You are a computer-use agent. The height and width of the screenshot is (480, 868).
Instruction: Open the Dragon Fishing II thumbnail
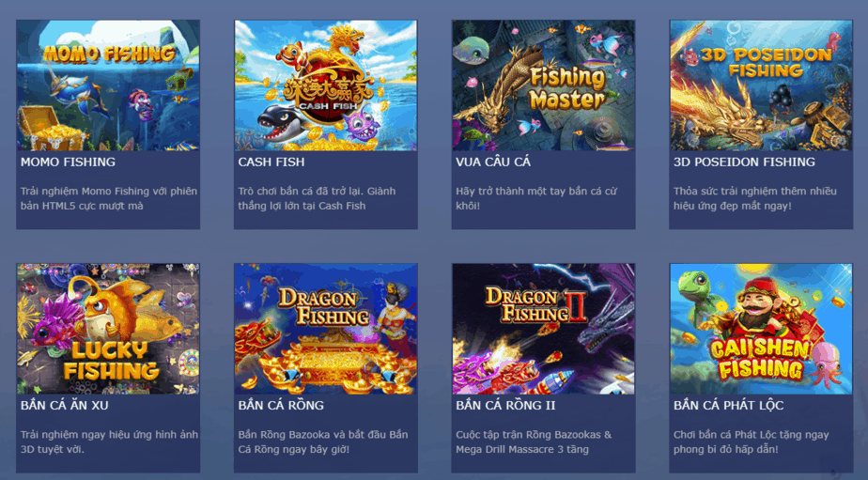(544, 329)
